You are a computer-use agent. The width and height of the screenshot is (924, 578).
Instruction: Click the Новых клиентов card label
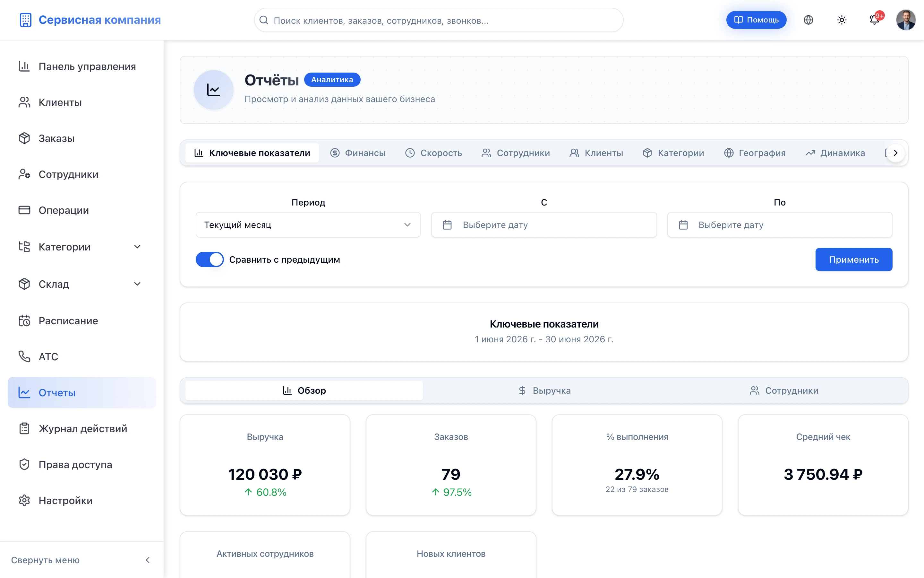(451, 554)
